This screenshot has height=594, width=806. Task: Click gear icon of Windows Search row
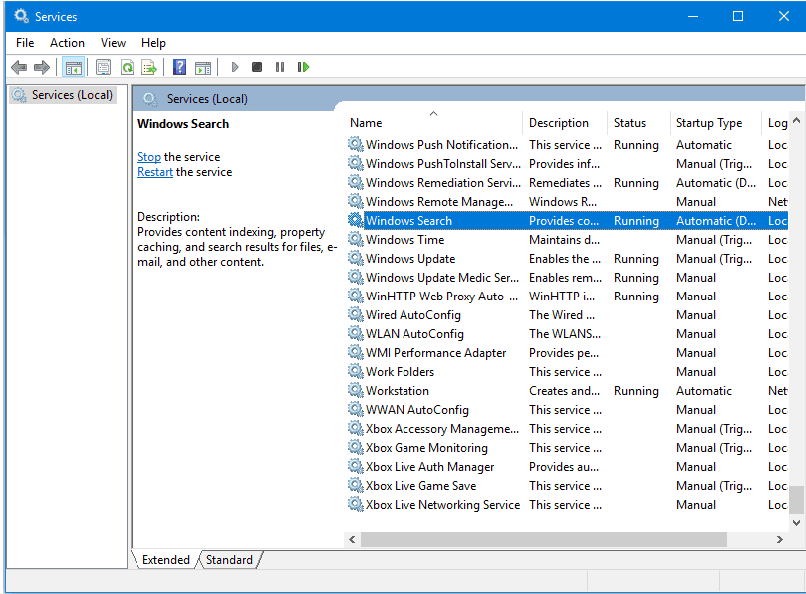coord(356,220)
